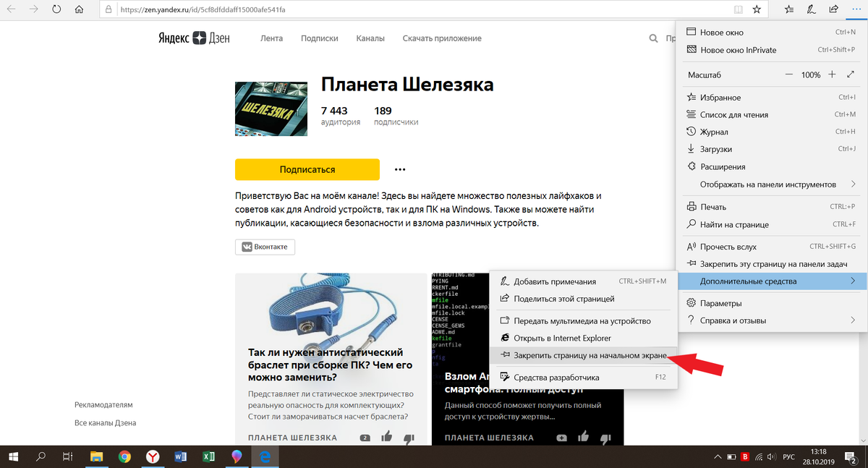Select 'Новое окно' menu item
This screenshot has width=868, height=468.
point(771,33)
